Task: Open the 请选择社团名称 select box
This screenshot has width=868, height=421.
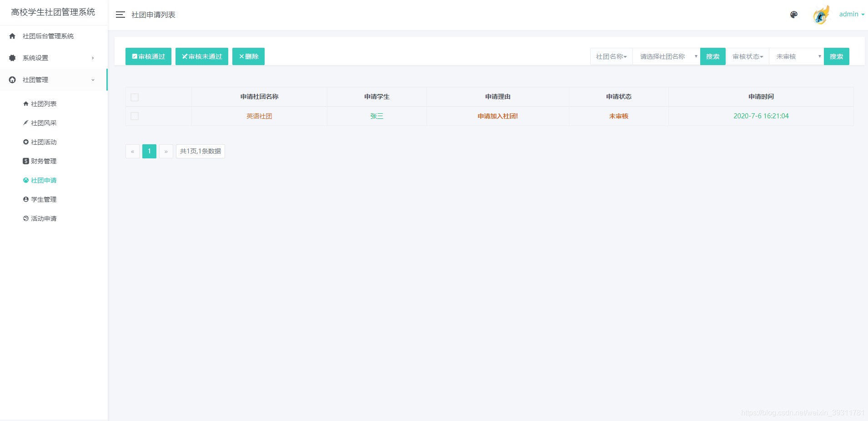Action: 667,56
